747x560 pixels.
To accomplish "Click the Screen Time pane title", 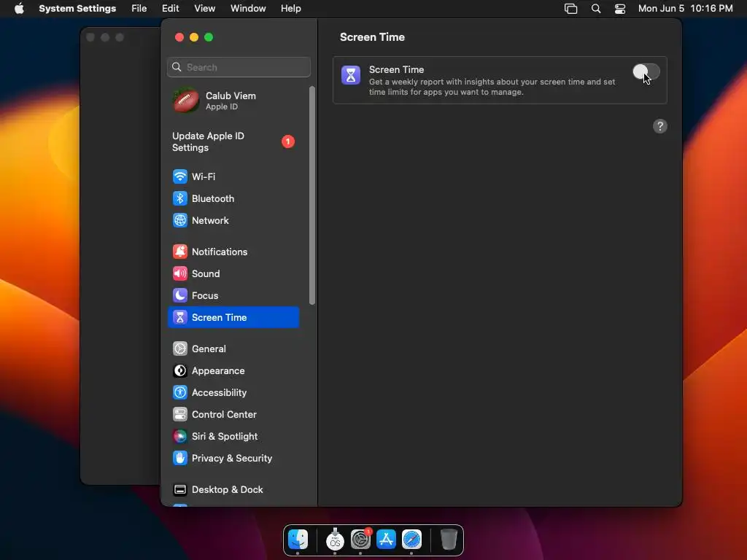I will (x=372, y=37).
